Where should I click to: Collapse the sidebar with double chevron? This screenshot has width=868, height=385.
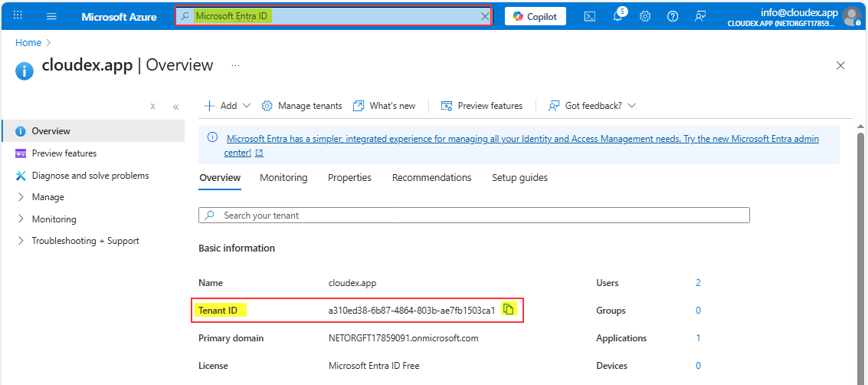point(175,107)
